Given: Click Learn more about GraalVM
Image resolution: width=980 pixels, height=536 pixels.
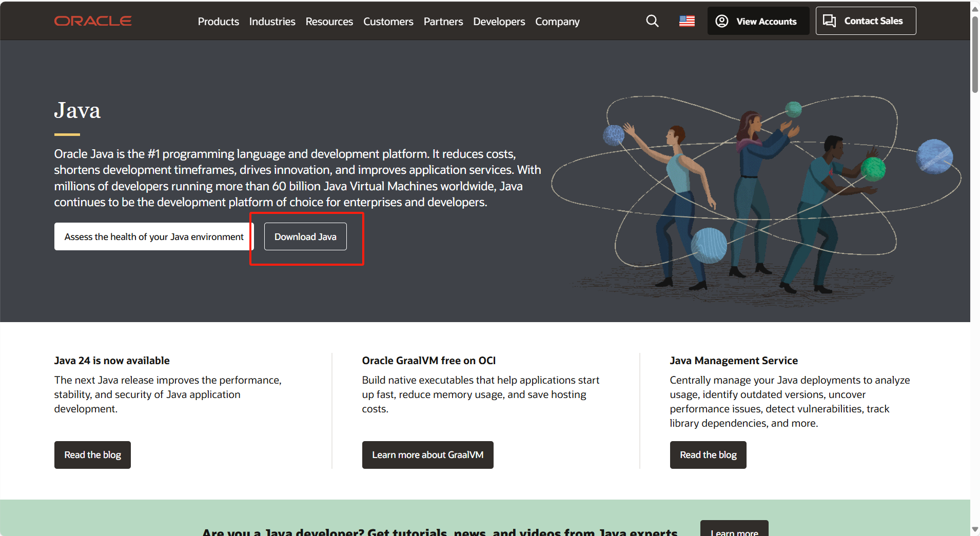Looking at the screenshot, I should 427,455.
